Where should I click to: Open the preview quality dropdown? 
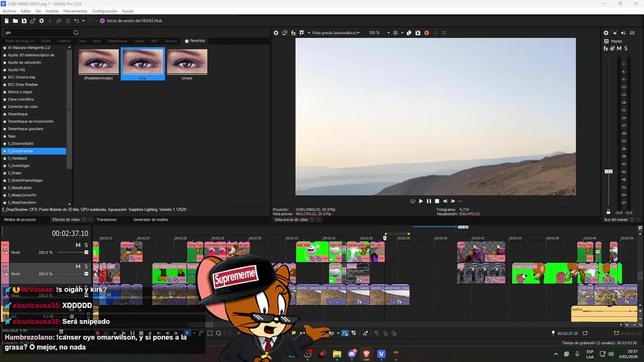click(x=336, y=33)
